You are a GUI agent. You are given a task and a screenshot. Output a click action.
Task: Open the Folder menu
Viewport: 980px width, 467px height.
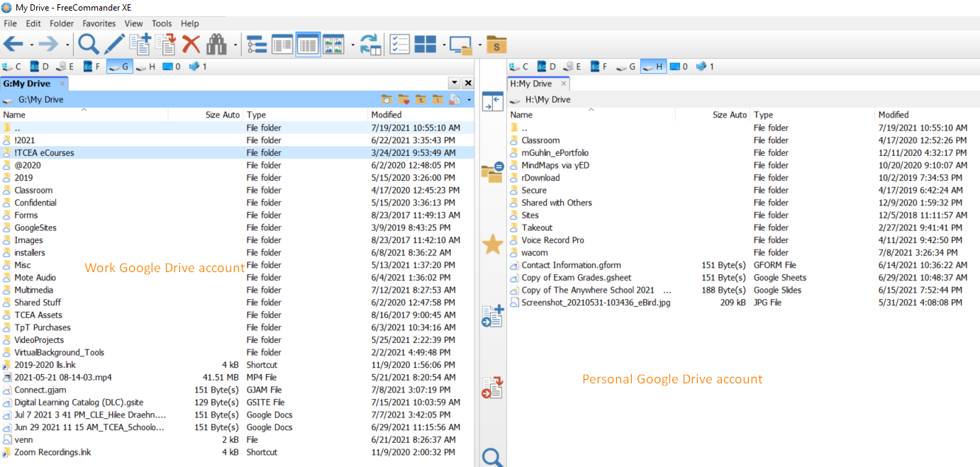pyautogui.click(x=62, y=23)
